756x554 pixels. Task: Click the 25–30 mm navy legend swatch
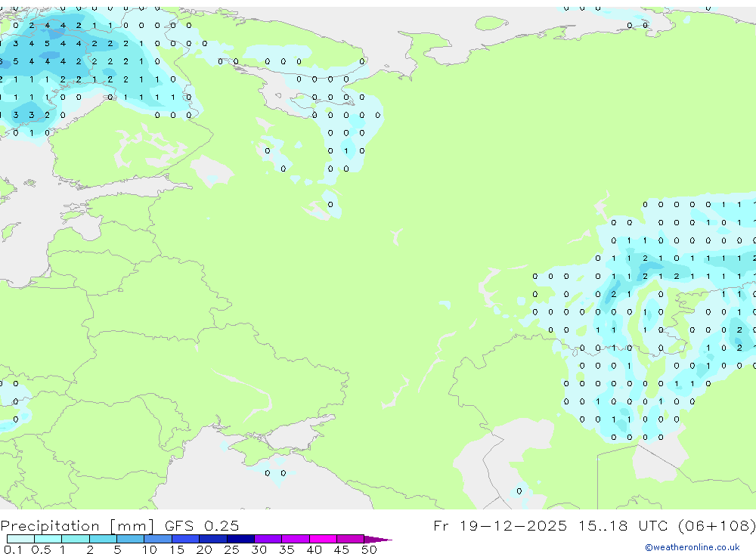[240, 539]
